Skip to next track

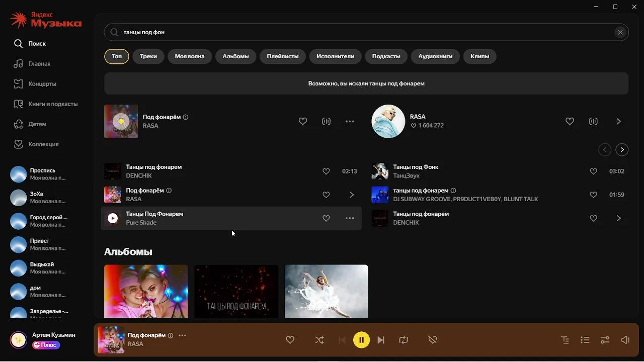(381, 340)
